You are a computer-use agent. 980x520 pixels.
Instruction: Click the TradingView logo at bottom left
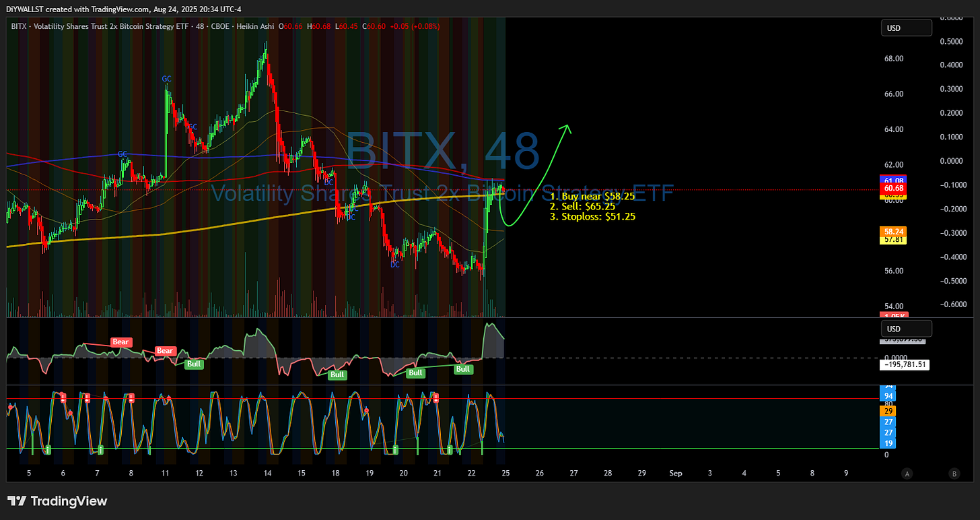tap(57, 500)
